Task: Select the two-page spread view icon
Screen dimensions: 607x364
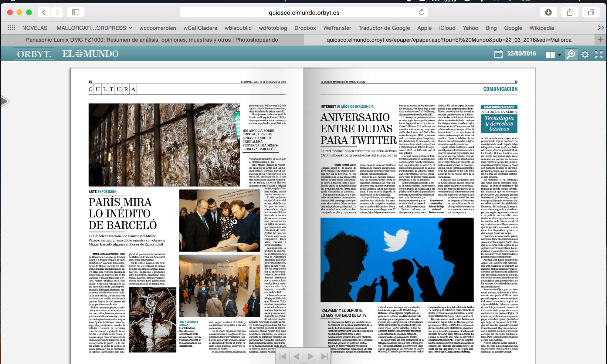Action: [x=550, y=55]
